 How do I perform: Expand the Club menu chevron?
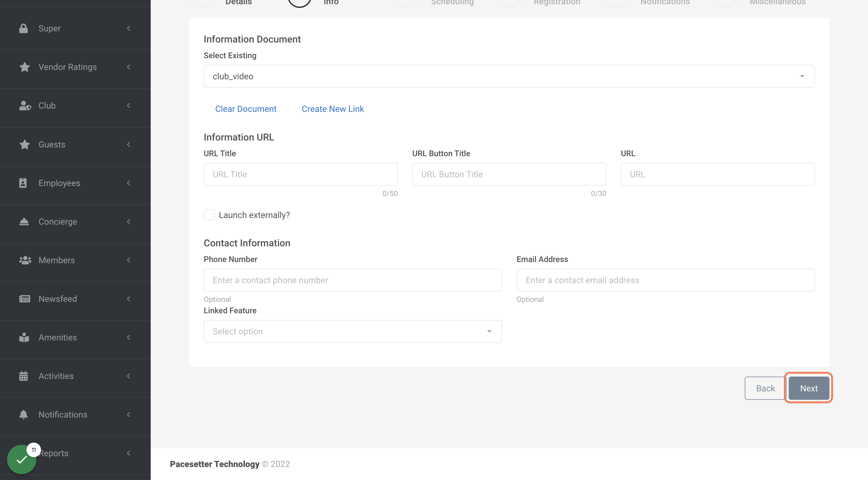(128, 106)
